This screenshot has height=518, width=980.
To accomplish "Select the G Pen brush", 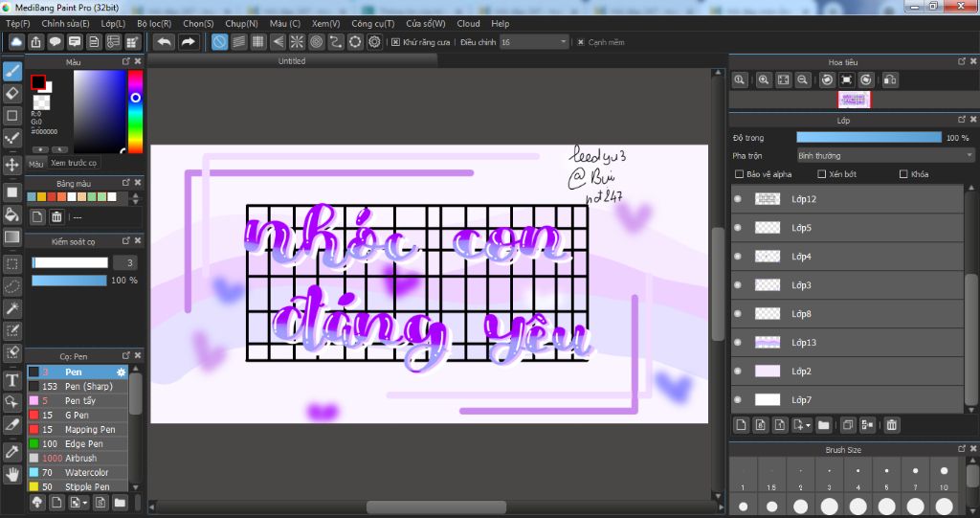I will pos(78,415).
